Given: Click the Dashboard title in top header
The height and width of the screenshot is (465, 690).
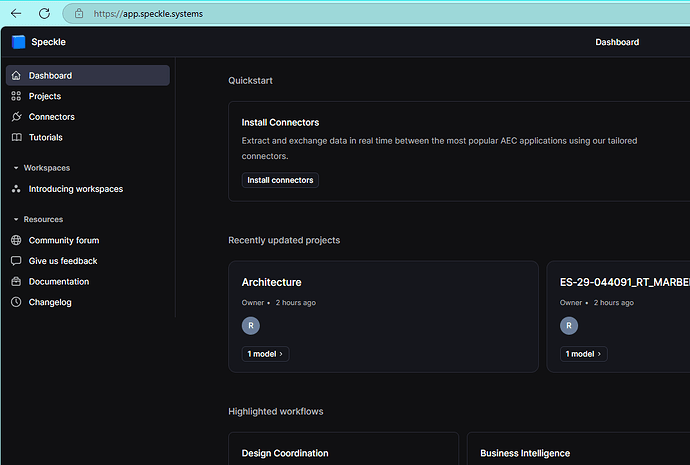Looking at the screenshot, I should point(617,42).
